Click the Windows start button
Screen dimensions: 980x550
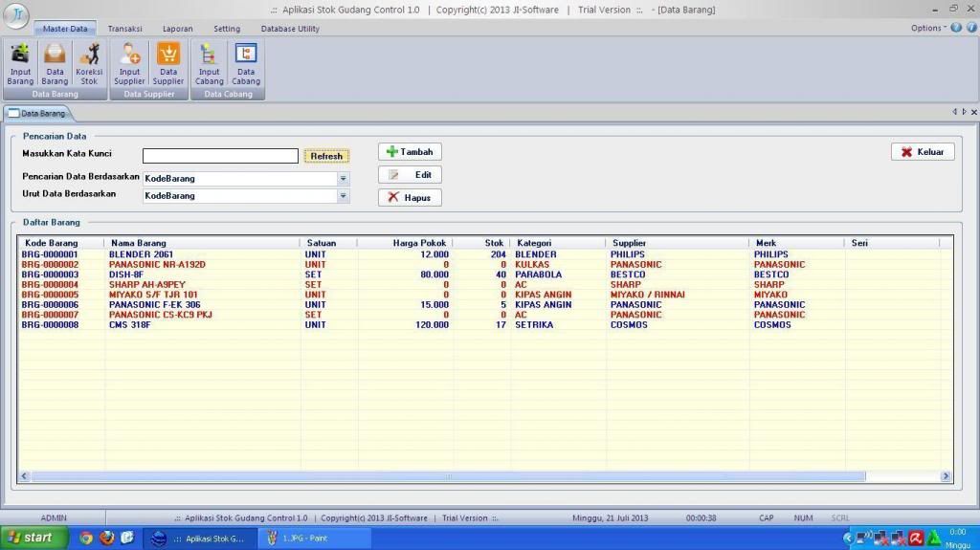tap(33, 539)
